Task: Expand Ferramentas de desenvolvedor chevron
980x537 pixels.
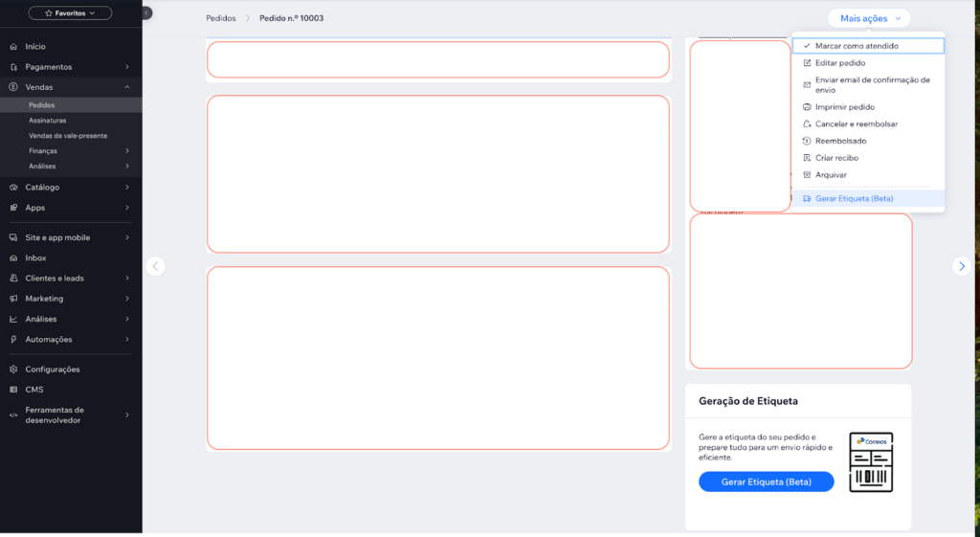Action: 127,415
